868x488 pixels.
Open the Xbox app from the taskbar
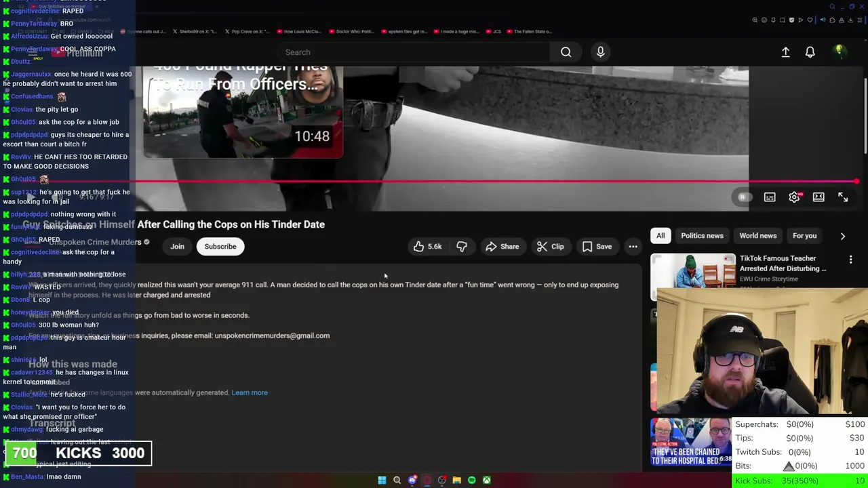click(x=487, y=480)
